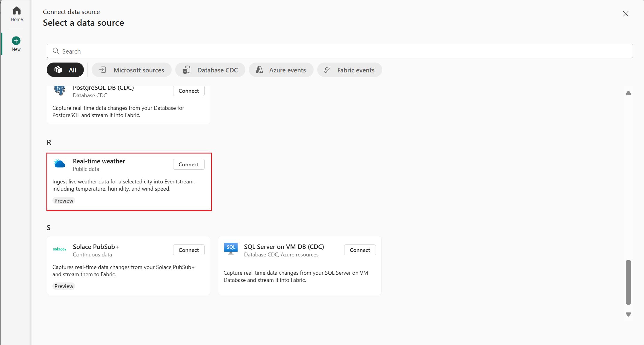Show Azure events sources
The image size is (644, 345).
coord(281,70)
